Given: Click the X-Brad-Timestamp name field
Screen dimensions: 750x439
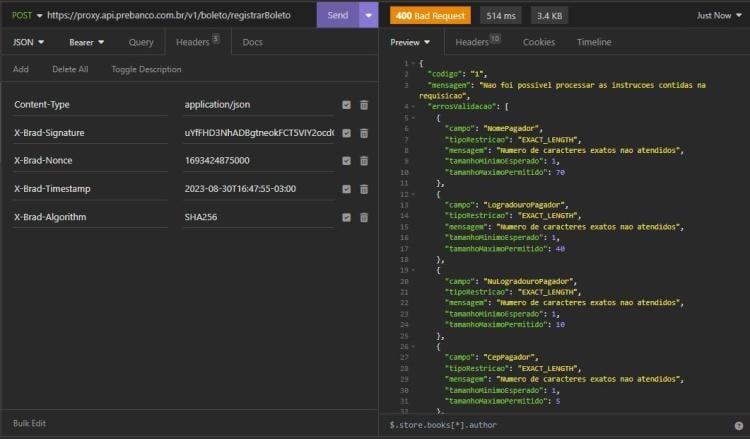Looking at the screenshot, I should pyautogui.click(x=90, y=189).
